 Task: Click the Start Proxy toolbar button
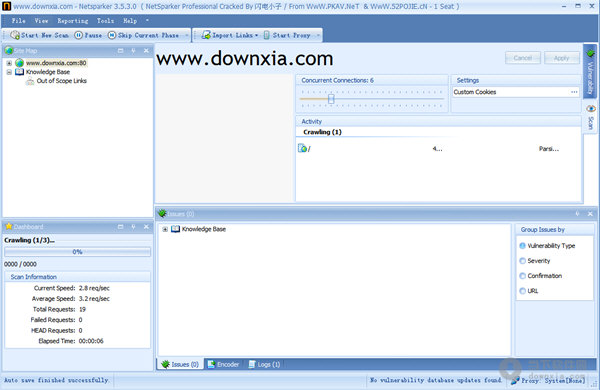click(287, 35)
